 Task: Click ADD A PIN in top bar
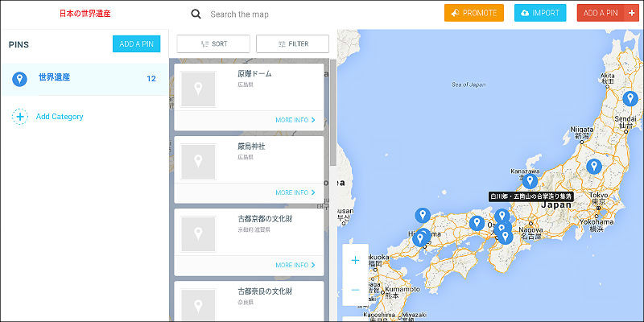coord(601,13)
